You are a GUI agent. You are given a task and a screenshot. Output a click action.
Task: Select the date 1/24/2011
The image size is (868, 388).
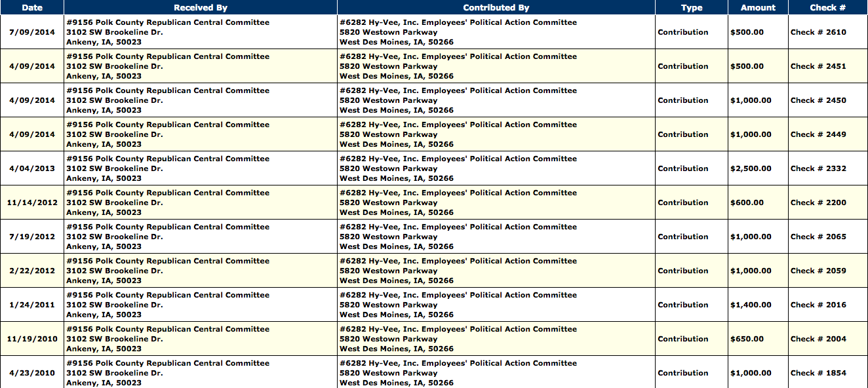point(32,305)
